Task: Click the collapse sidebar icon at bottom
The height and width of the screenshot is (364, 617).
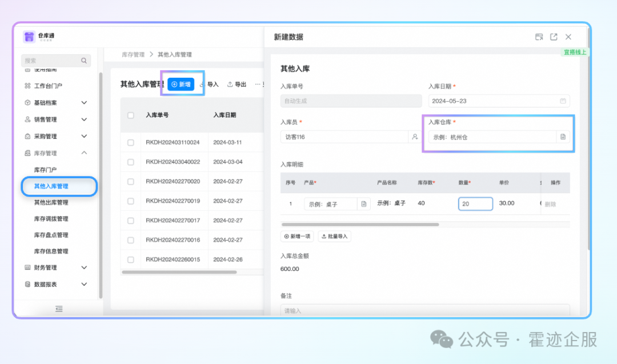Action: (59, 309)
